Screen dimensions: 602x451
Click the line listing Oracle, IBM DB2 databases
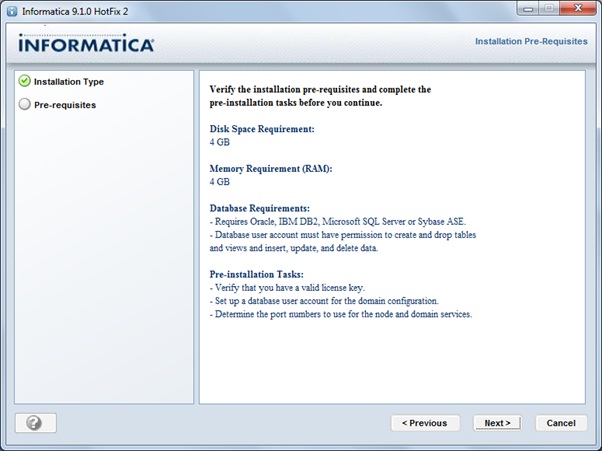[337, 222]
